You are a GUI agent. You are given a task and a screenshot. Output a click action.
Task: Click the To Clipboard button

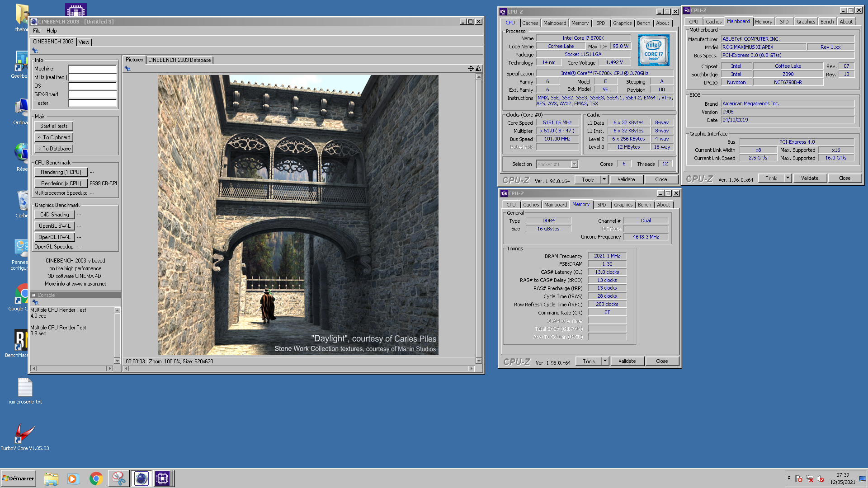click(54, 137)
